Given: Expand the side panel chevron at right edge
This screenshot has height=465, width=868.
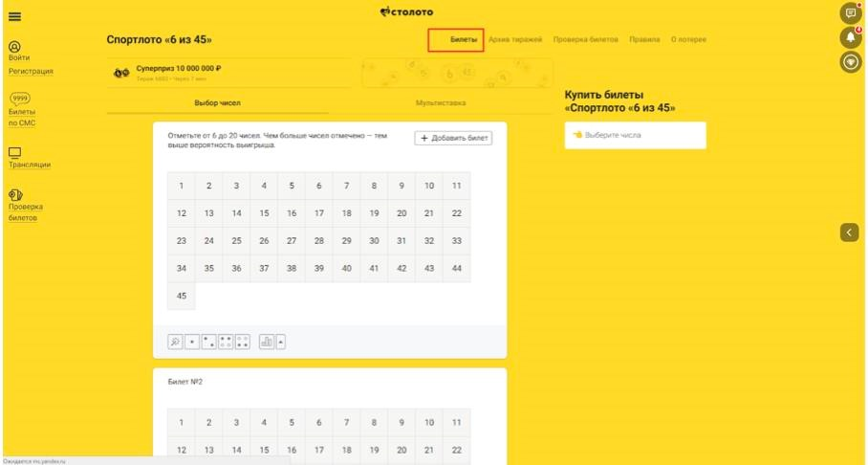Looking at the screenshot, I should (x=849, y=232).
